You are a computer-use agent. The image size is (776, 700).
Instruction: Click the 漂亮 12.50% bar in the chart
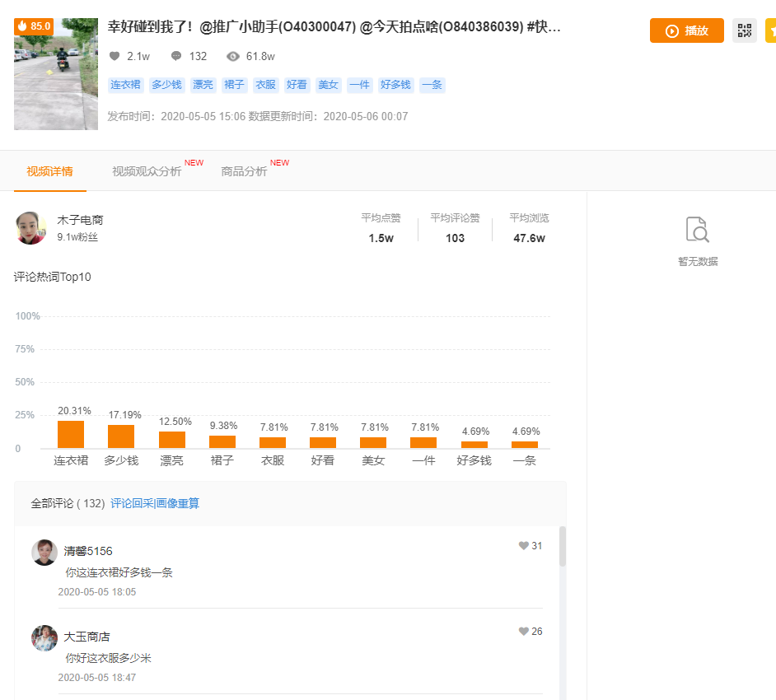tap(172, 440)
